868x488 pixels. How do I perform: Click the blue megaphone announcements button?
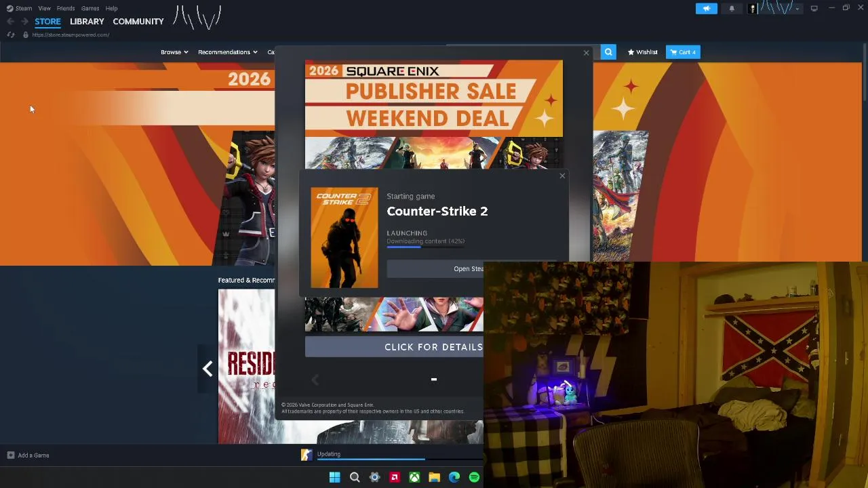(x=706, y=8)
